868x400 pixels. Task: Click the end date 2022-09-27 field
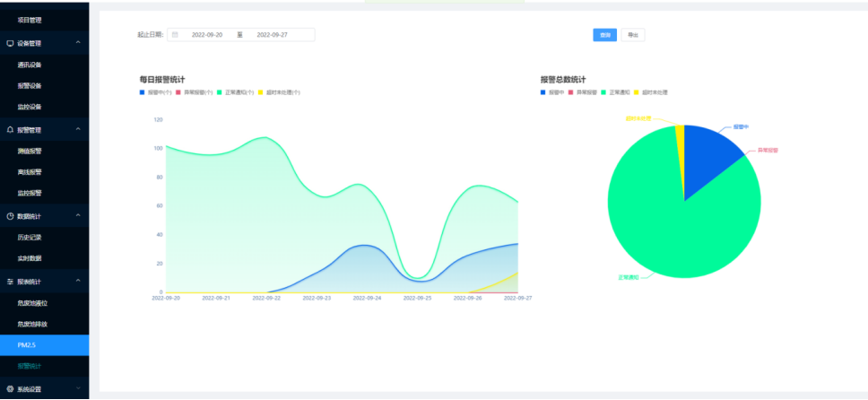[277, 35]
